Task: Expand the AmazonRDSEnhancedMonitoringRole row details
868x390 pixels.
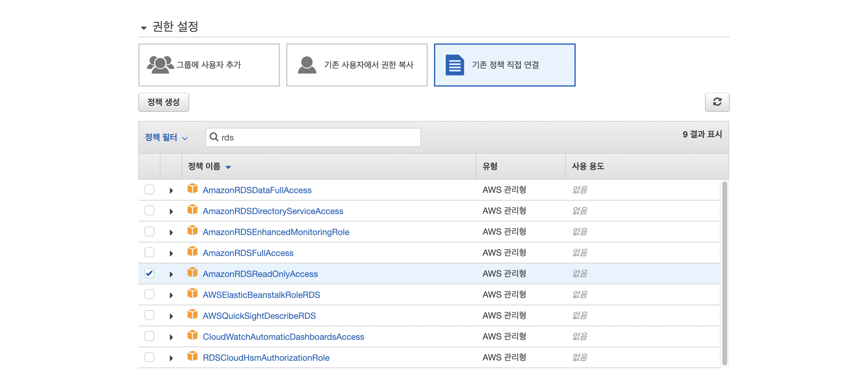Action: click(x=171, y=232)
